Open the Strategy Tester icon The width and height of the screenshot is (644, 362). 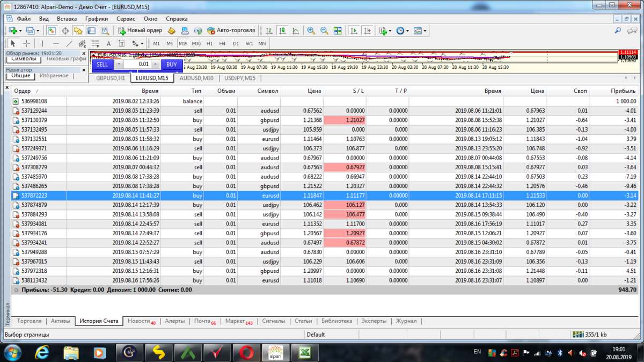point(105,31)
